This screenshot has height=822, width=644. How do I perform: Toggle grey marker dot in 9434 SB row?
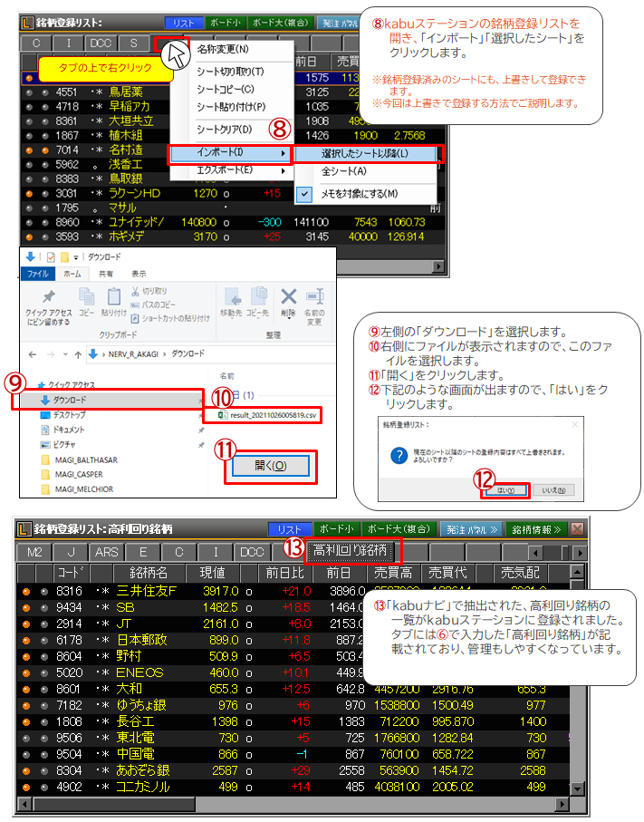pos(44,607)
